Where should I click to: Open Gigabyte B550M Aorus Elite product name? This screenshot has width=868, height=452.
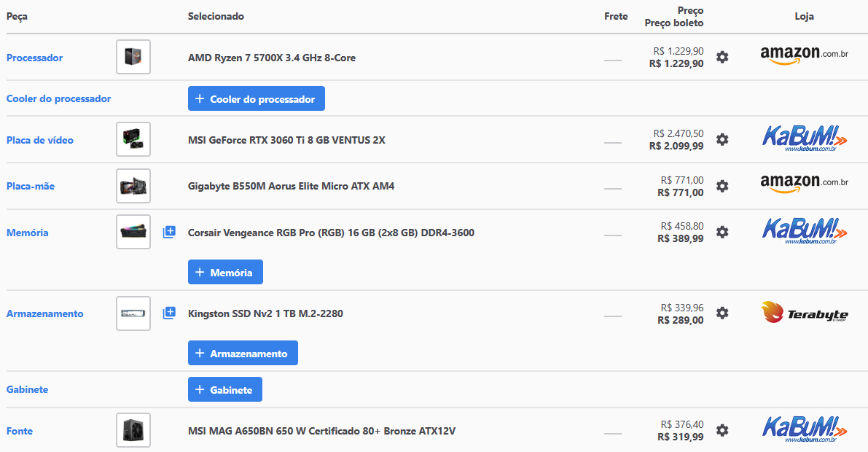point(292,186)
